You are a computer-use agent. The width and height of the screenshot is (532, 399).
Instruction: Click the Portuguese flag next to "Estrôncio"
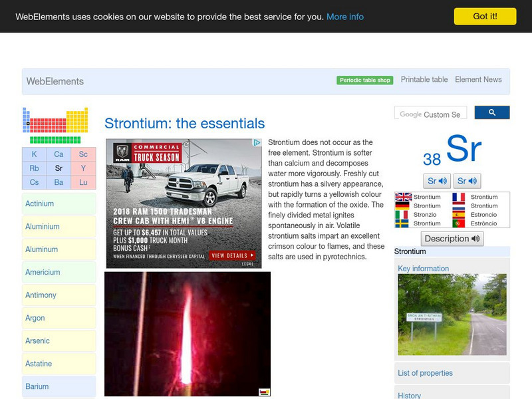(459, 223)
